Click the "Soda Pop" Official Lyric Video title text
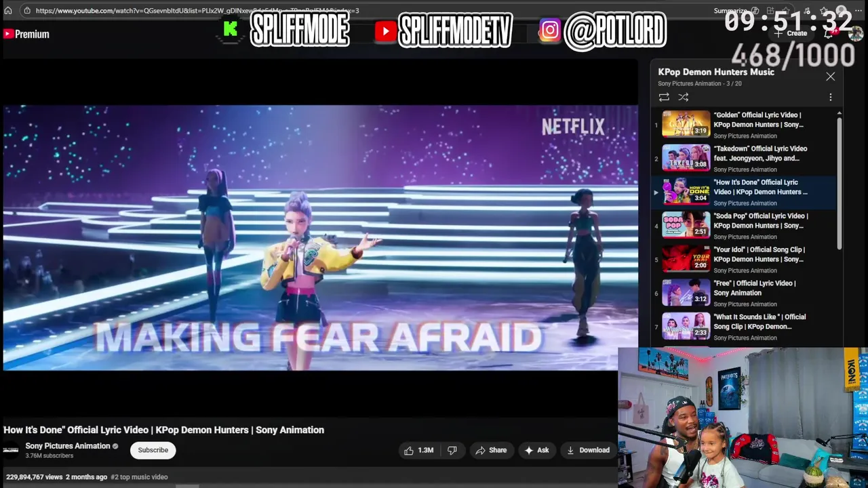 (x=761, y=221)
